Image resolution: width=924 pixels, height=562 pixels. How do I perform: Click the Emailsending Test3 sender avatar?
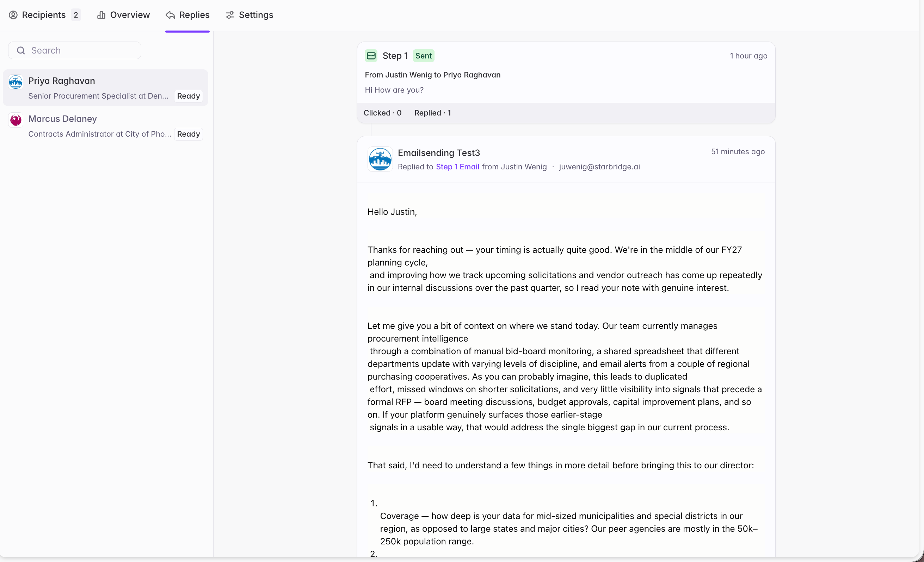point(380,159)
